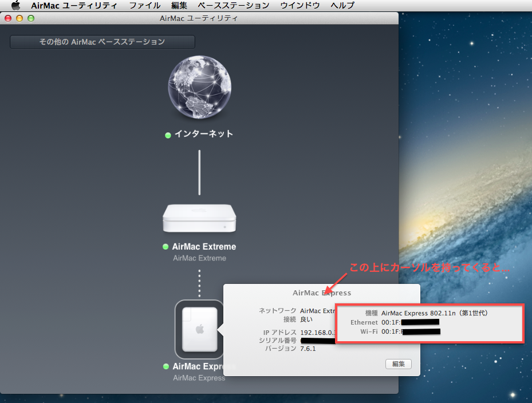
Task: Click the 接続 status value 良い
Action: [x=306, y=319]
